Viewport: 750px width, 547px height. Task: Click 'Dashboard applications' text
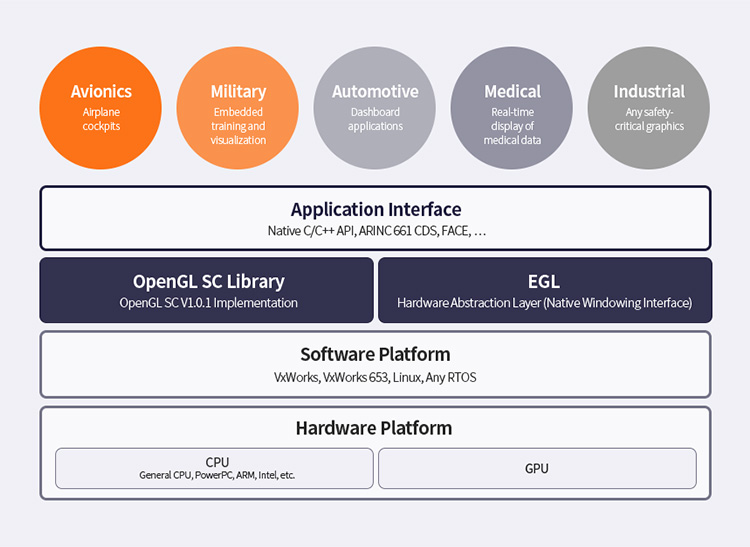[375, 119]
